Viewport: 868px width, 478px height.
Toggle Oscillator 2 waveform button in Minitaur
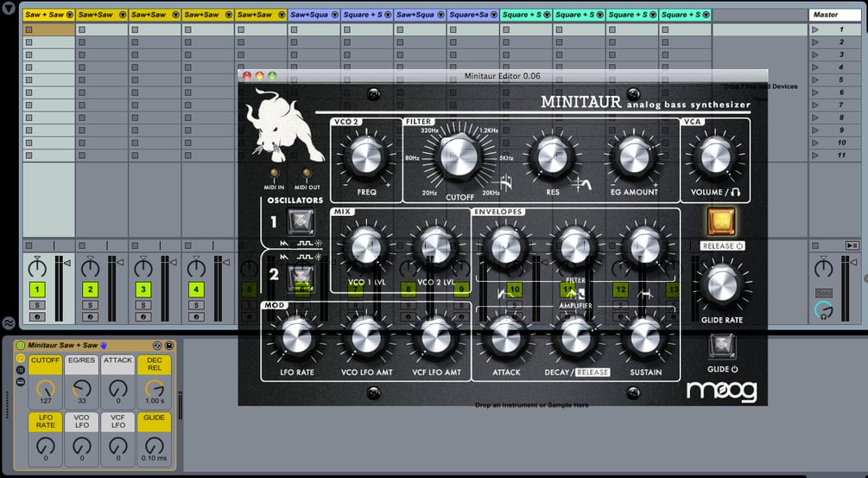[301, 278]
